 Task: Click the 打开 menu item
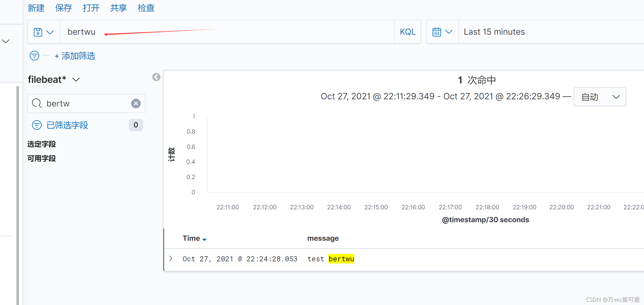click(x=91, y=8)
